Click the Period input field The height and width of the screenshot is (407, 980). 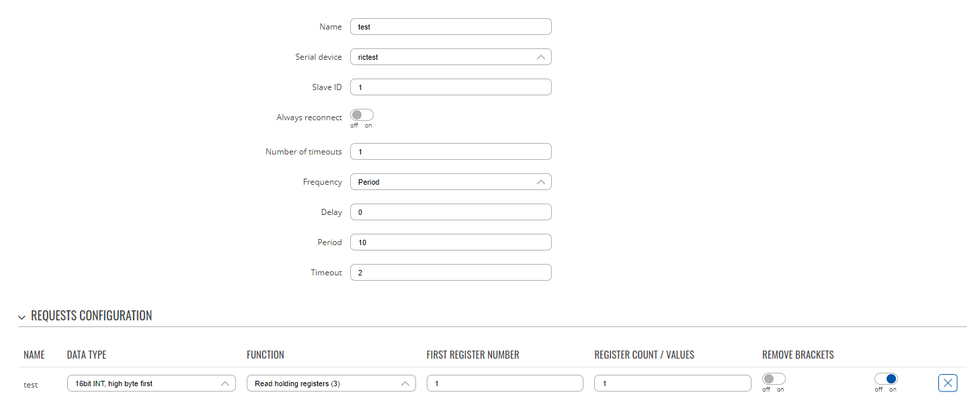pyautogui.click(x=451, y=242)
